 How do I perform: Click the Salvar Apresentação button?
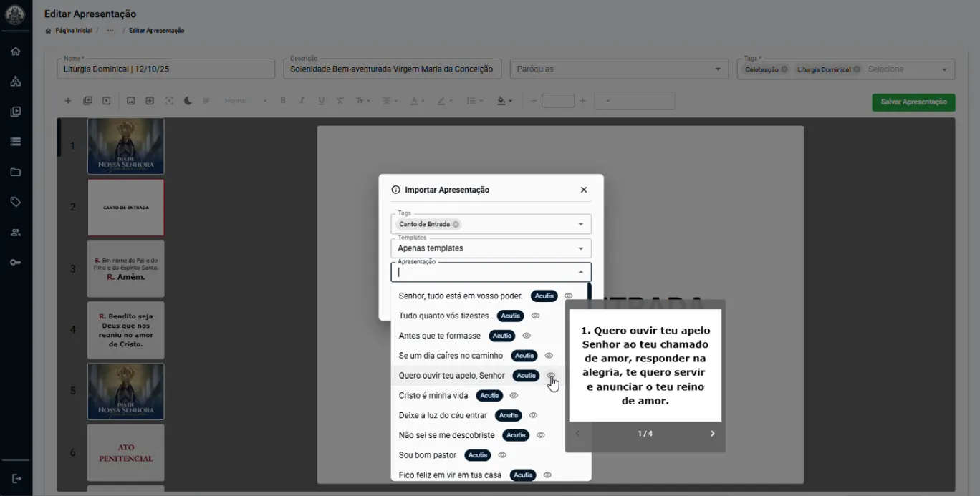click(913, 102)
